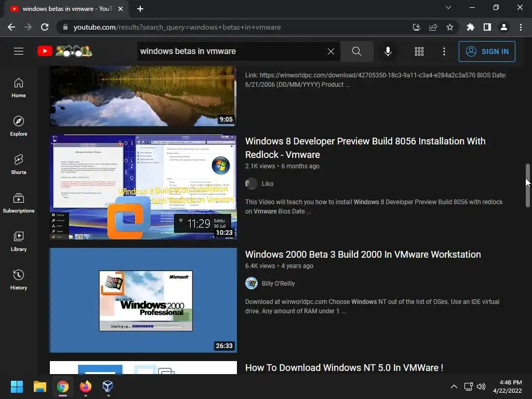The height and width of the screenshot is (399, 532).
Task: Click description starting 'This Video will teach'
Action: 374,207
